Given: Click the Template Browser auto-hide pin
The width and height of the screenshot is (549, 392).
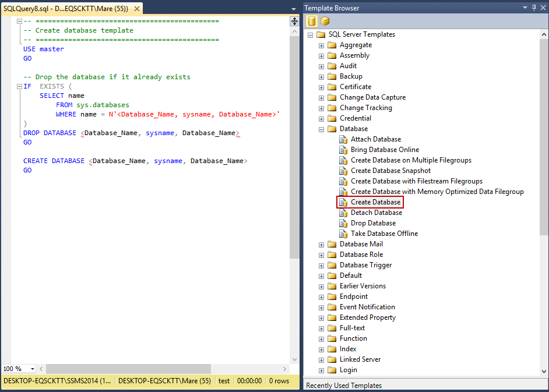Looking at the screenshot, I should coord(534,8).
